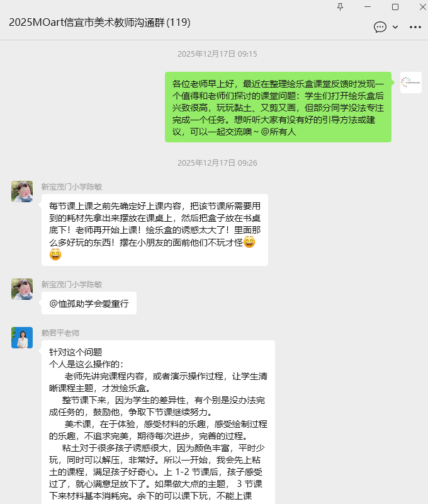The width and height of the screenshot is (428, 504).
Task: Click 赖君平's long reply starting 针对这个问题
Action: click(x=158, y=422)
